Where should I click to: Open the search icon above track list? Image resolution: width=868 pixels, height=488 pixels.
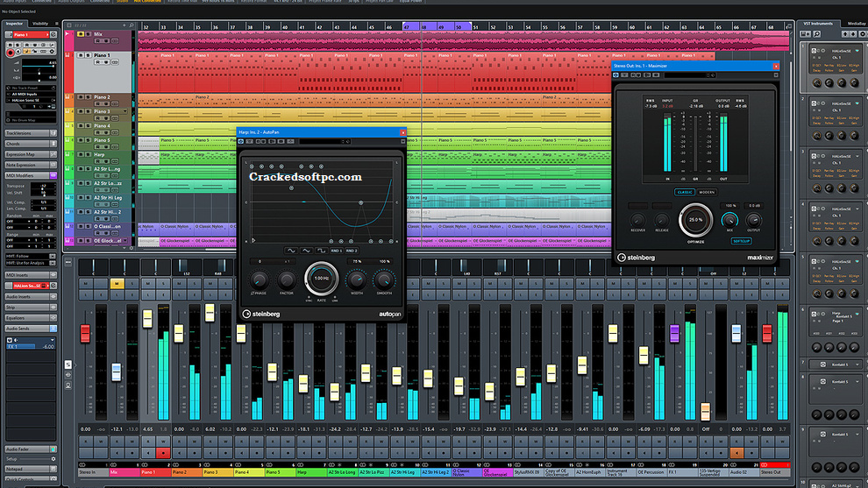tap(132, 25)
